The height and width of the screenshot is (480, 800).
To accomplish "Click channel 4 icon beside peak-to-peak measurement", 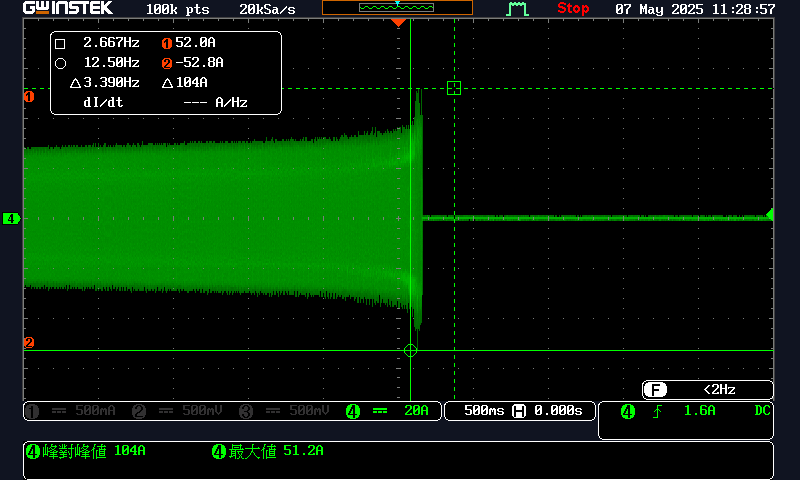I will [33, 451].
